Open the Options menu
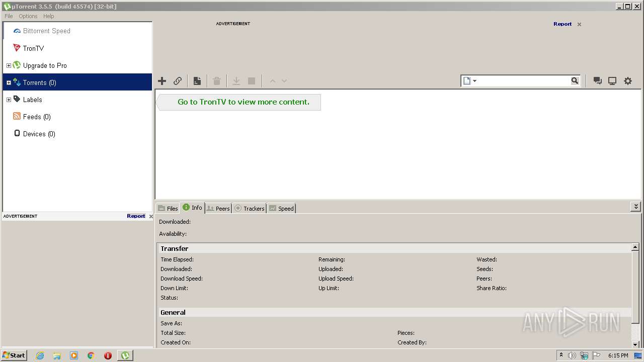 28,16
